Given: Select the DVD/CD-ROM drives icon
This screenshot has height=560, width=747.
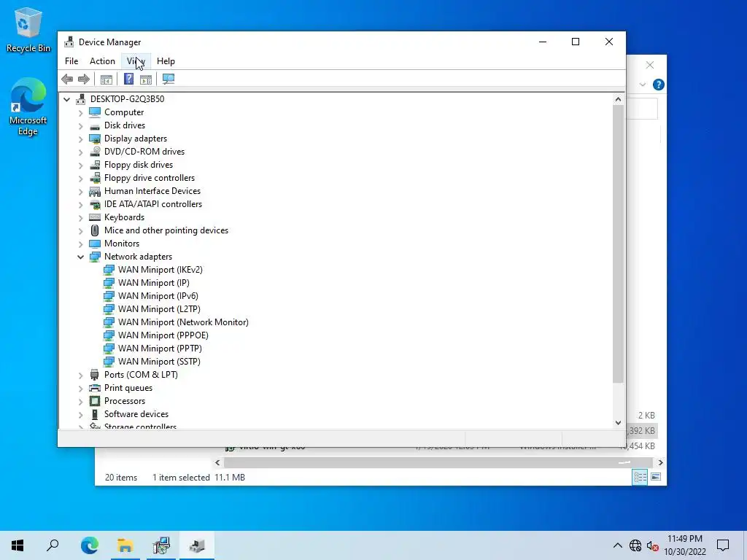Looking at the screenshot, I should click(95, 152).
